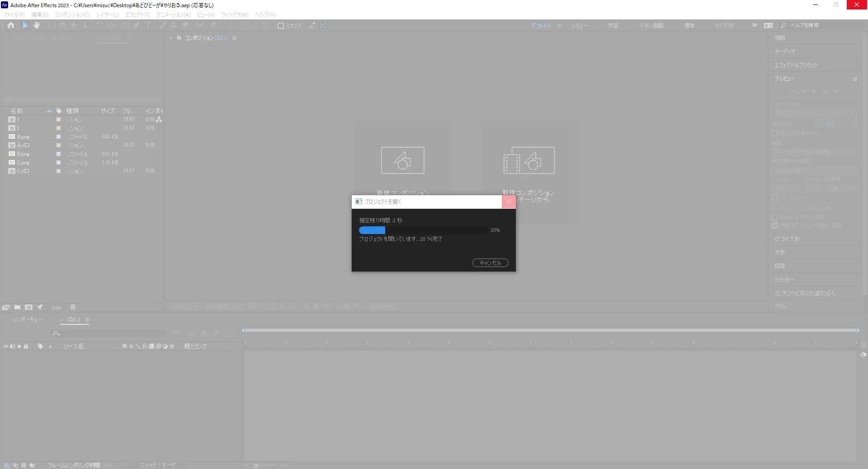Switch to the Libraries workspace

point(724,26)
